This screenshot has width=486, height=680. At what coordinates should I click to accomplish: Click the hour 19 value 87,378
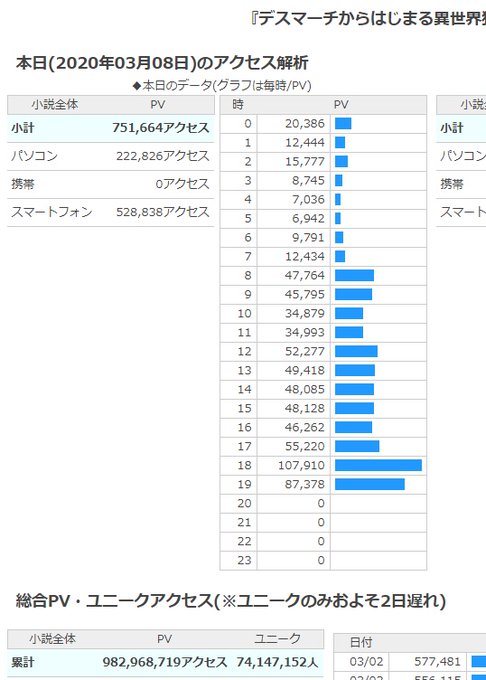[x=305, y=484]
